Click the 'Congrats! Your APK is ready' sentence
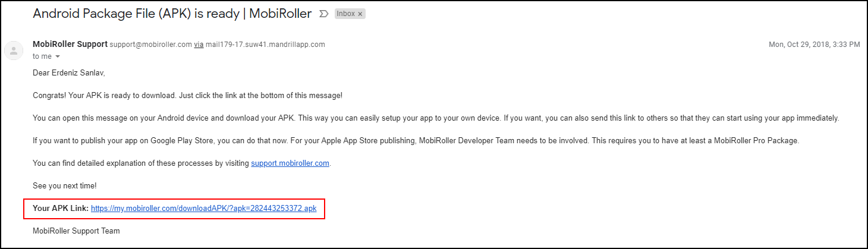This screenshot has width=868, height=249. coord(187,96)
